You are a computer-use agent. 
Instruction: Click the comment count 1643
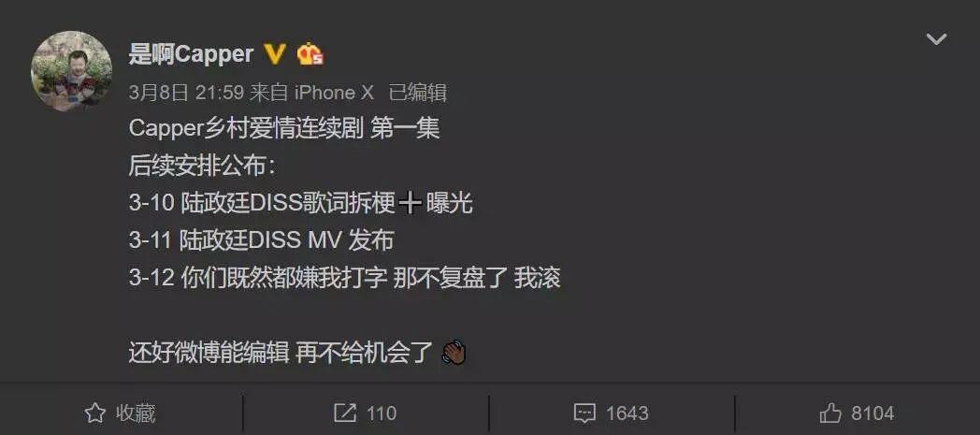coord(627,413)
